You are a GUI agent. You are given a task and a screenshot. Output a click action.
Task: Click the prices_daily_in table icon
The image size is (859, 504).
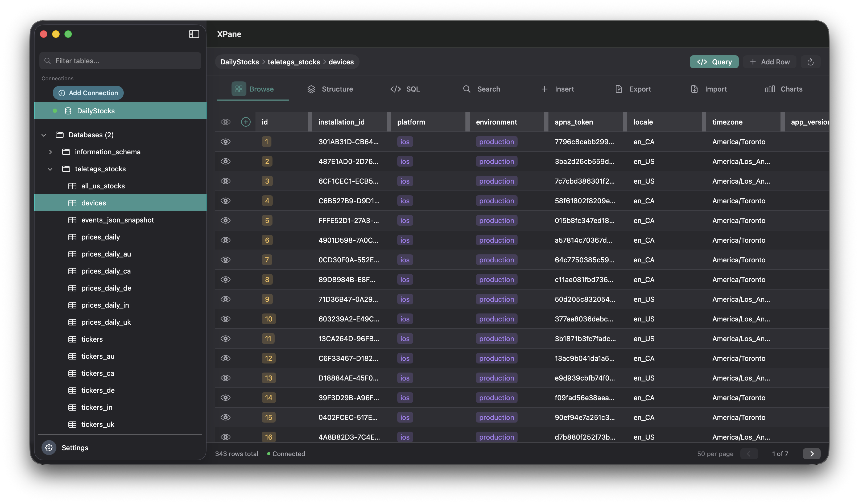point(72,305)
